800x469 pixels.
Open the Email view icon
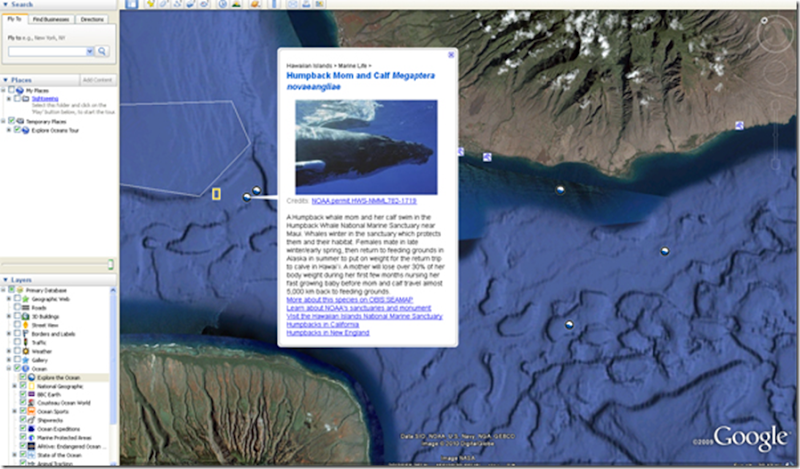pyautogui.click(x=292, y=4)
